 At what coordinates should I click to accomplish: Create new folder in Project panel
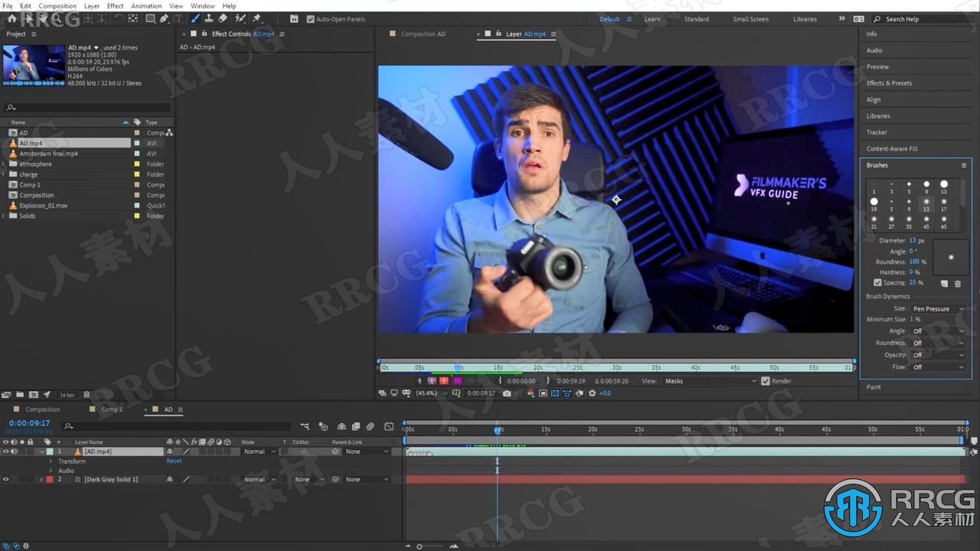pos(20,395)
